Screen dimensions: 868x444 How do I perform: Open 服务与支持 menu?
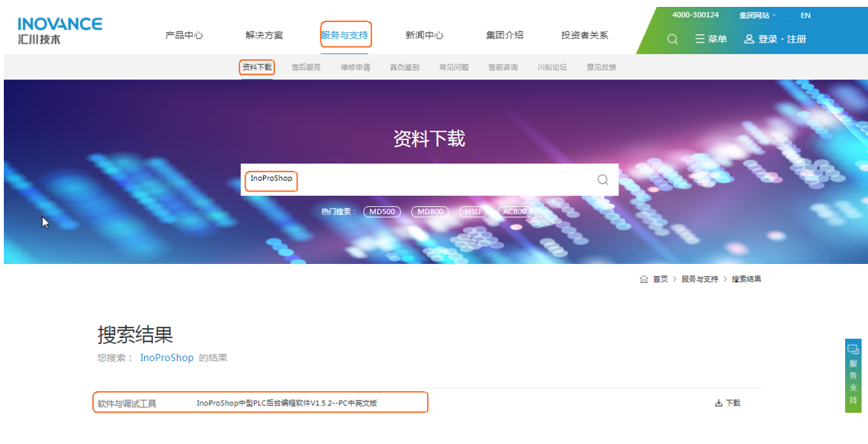(344, 35)
